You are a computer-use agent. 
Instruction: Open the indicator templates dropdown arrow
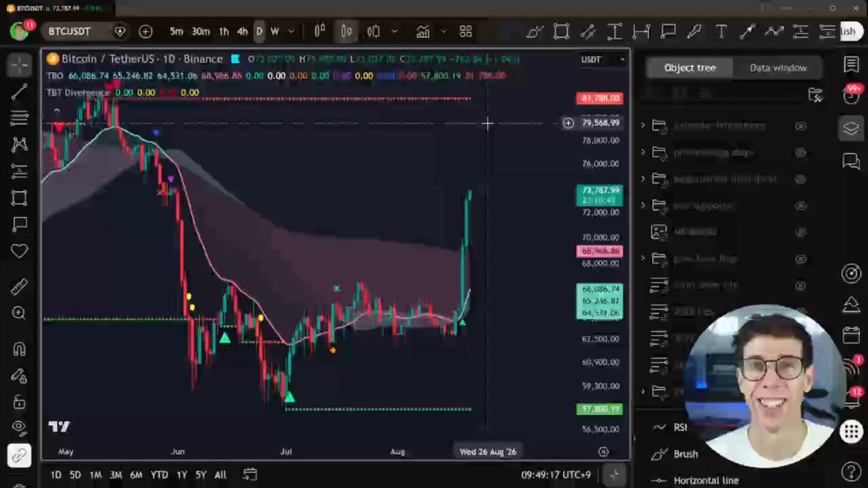pyautogui.click(x=443, y=32)
